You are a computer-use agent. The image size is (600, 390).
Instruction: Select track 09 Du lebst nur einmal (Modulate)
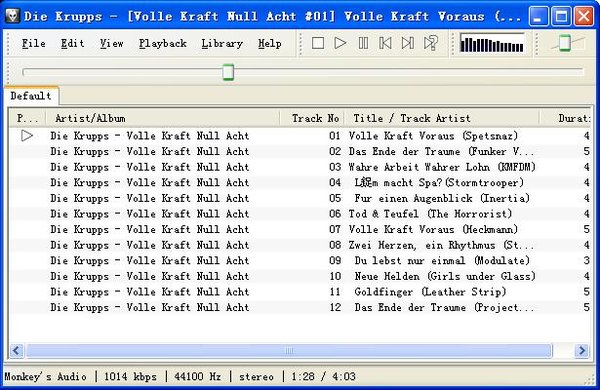click(300, 261)
